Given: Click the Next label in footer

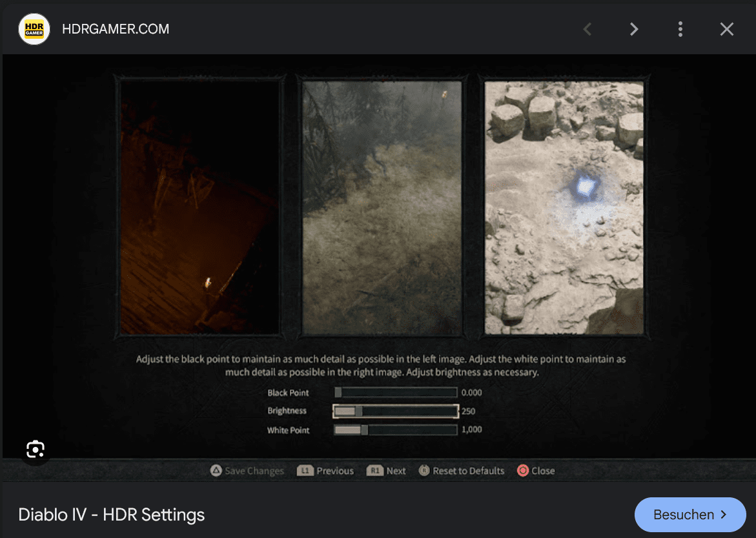Looking at the screenshot, I should (x=396, y=471).
